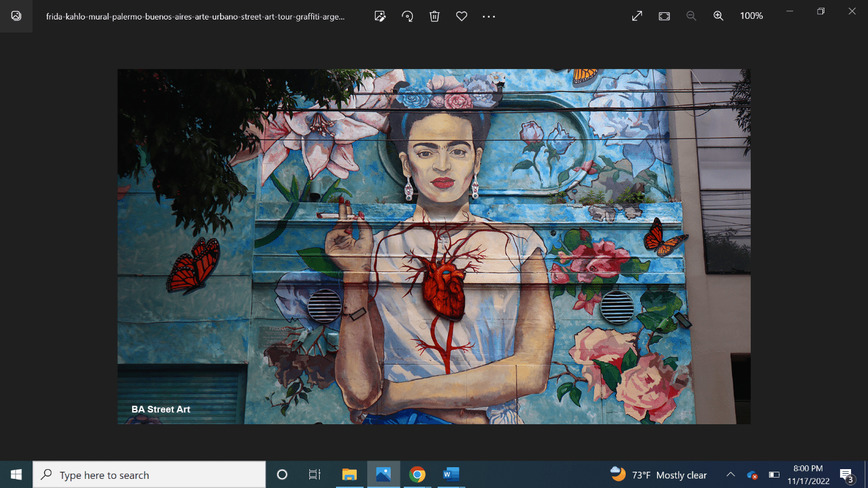Enter full screen view with diagonal arrows

tap(637, 16)
